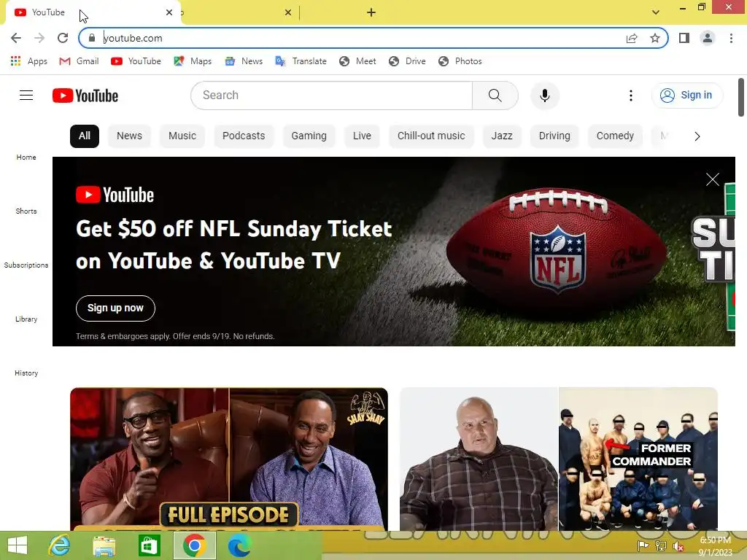The height and width of the screenshot is (560, 747).
Task: Click the magnifying glass search button
Action: [495, 96]
